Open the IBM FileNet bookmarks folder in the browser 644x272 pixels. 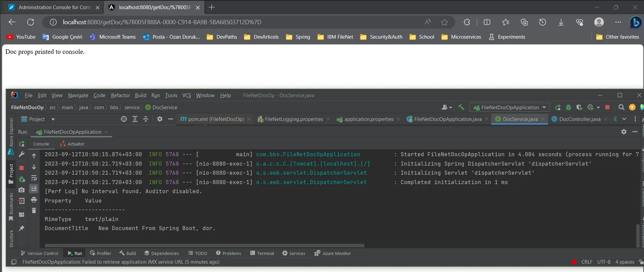pyautogui.click(x=335, y=37)
